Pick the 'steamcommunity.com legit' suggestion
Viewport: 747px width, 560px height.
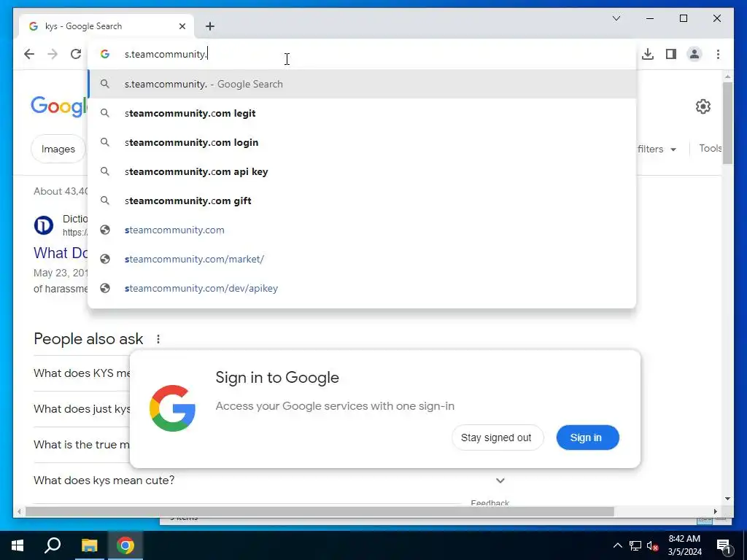click(362, 113)
